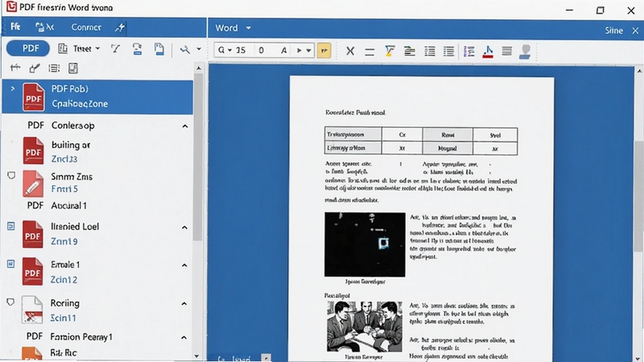Open the Conner menu
Image resolution: width=644 pixels, height=362 pixels.
86,27
